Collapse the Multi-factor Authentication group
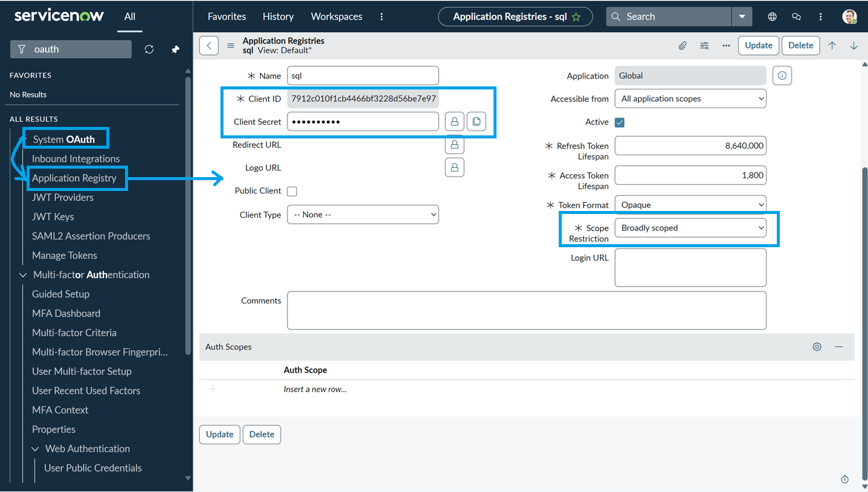This screenshot has width=868, height=492. pyautogui.click(x=24, y=275)
